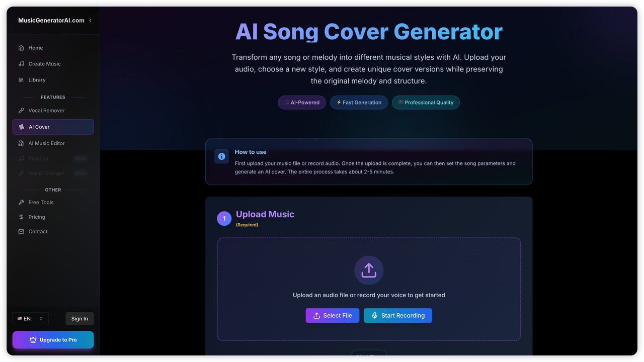Click the AI Music Editor icon
This screenshot has height=362, width=644.
coord(21,143)
